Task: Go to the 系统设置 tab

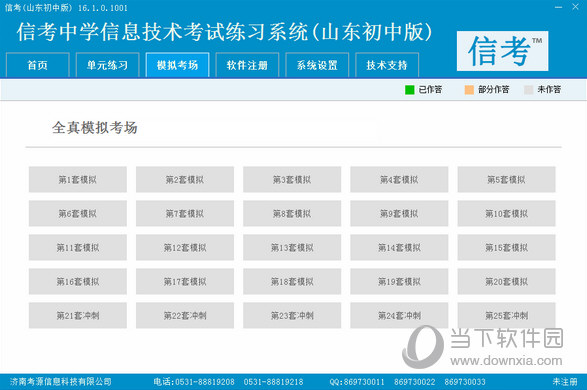Action: (317, 65)
